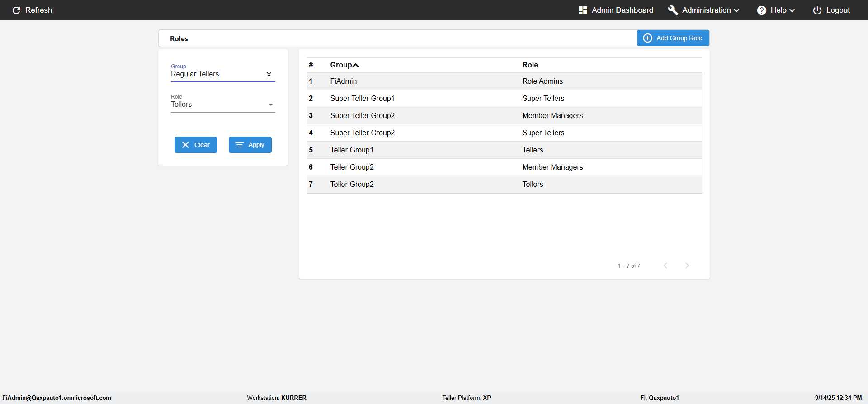Go to next page arrow
The height and width of the screenshot is (404, 868).
687,266
